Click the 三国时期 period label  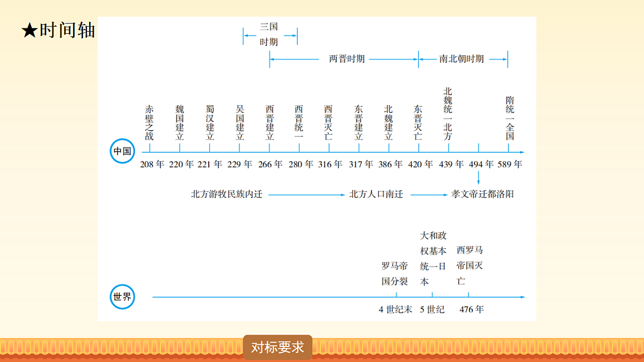click(x=269, y=34)
